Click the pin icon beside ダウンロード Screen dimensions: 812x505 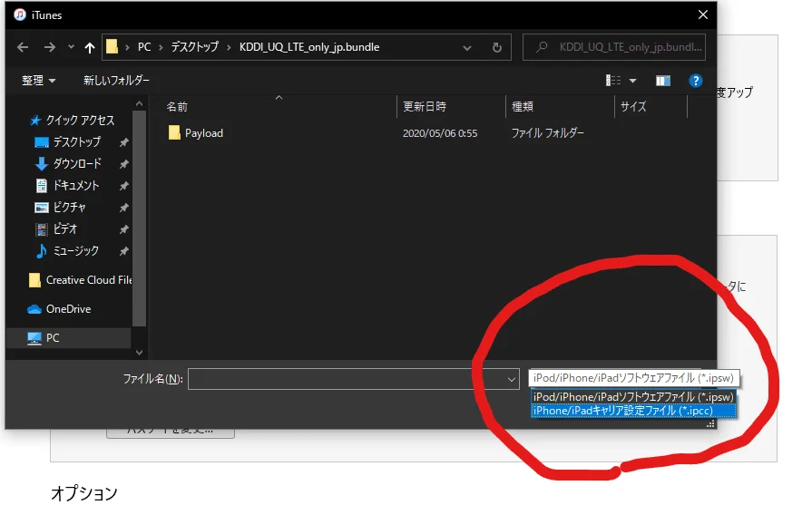(x=123, y=164)
